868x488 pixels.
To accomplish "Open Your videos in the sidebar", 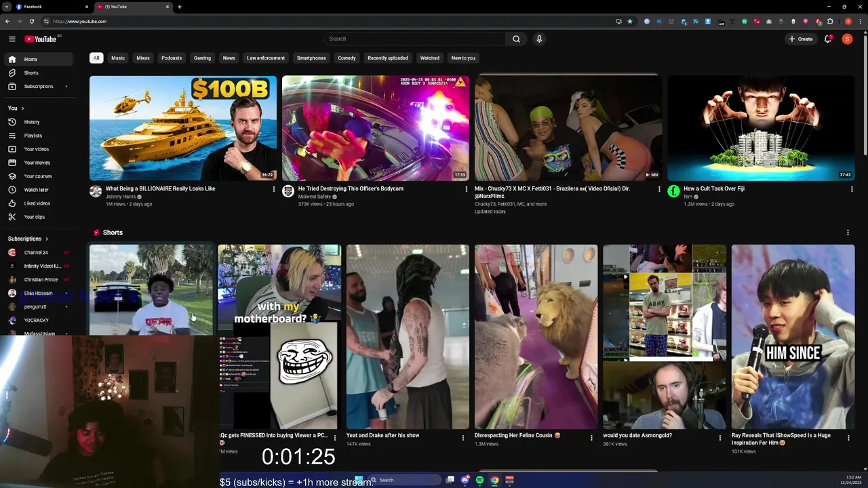I will click(39, 149).
